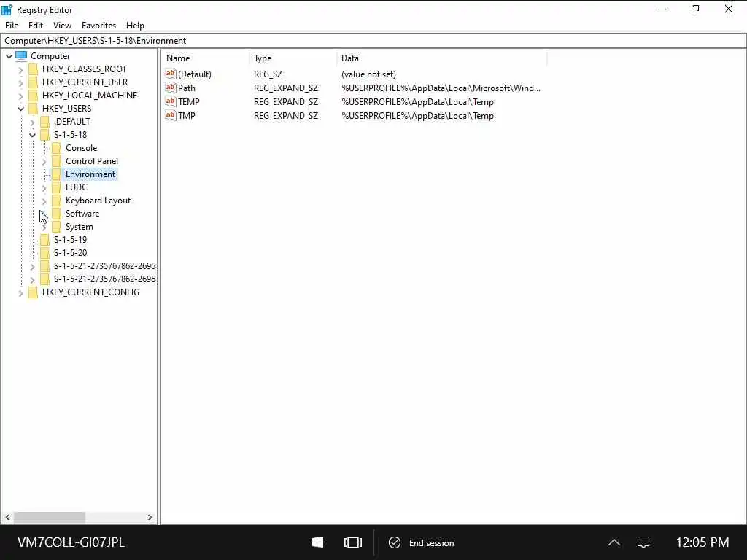
Task: Expand the .DEFAULT key
Action: tap(32, 122)
